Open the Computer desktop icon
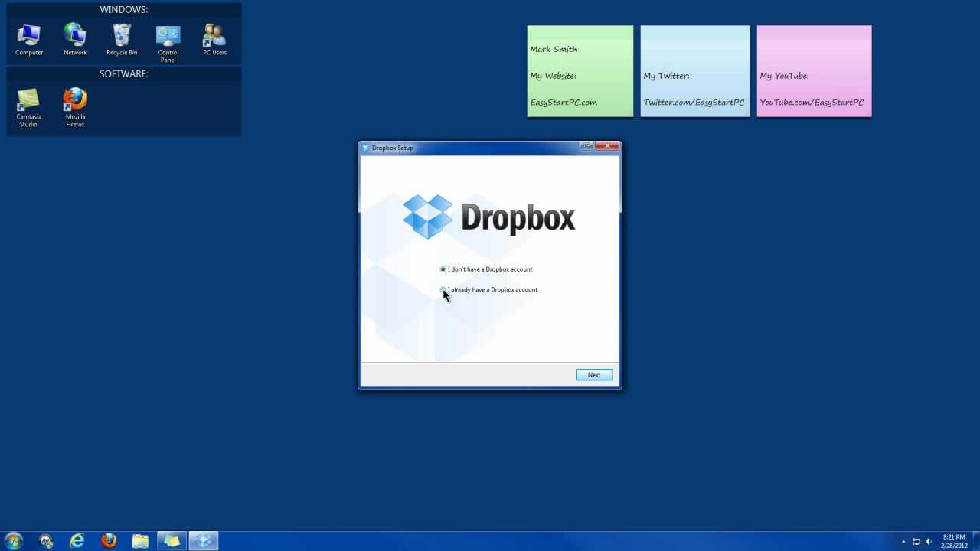 (x=29, y=40)
